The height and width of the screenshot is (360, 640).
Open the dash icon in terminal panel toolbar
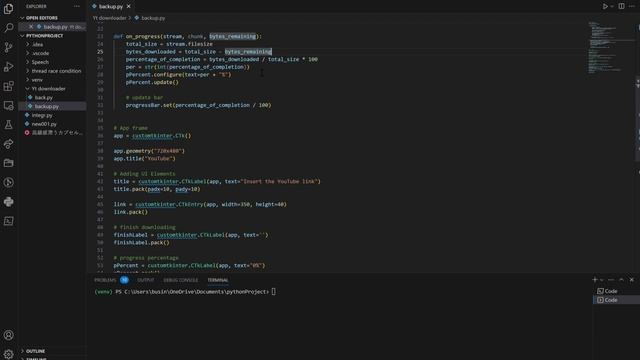click(611, 280)
